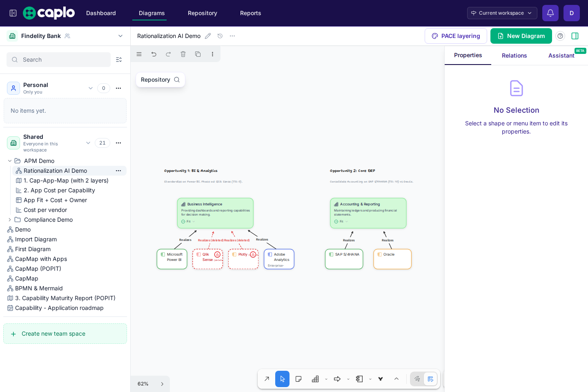Select the Oracle node
This screenshot has width=588, height=392.
click(392, 259)
